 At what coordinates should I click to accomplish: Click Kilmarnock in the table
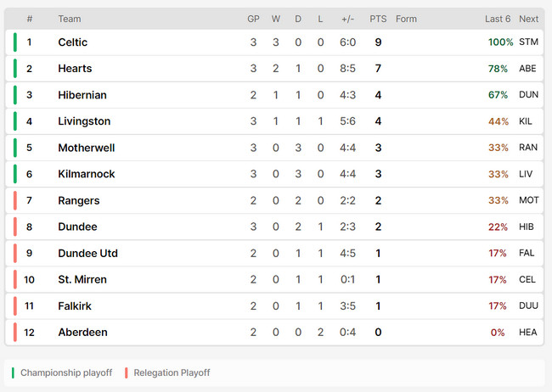coord(87,174)
